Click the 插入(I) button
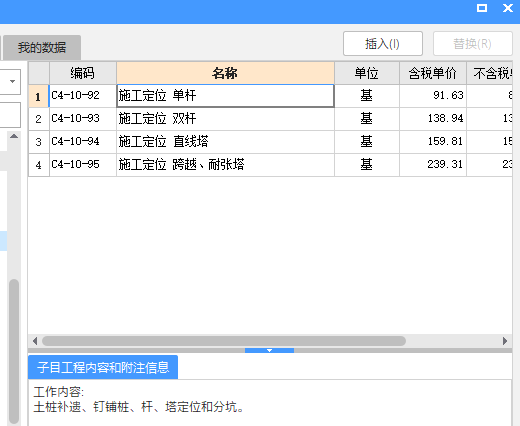The image size is (520, 426). pyautogui.click(x=383, y=44)
